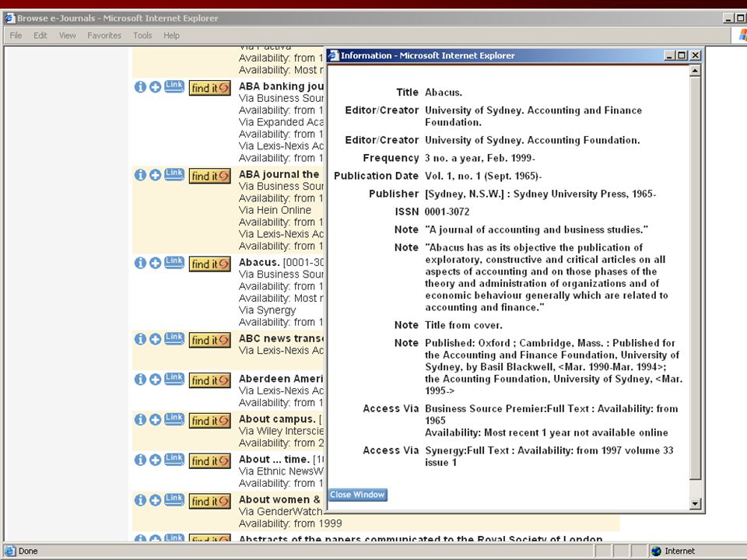This screenshot has width=747, height=560.
Task: Click 'Availability: from 1999' text
Action: point(290,523)
